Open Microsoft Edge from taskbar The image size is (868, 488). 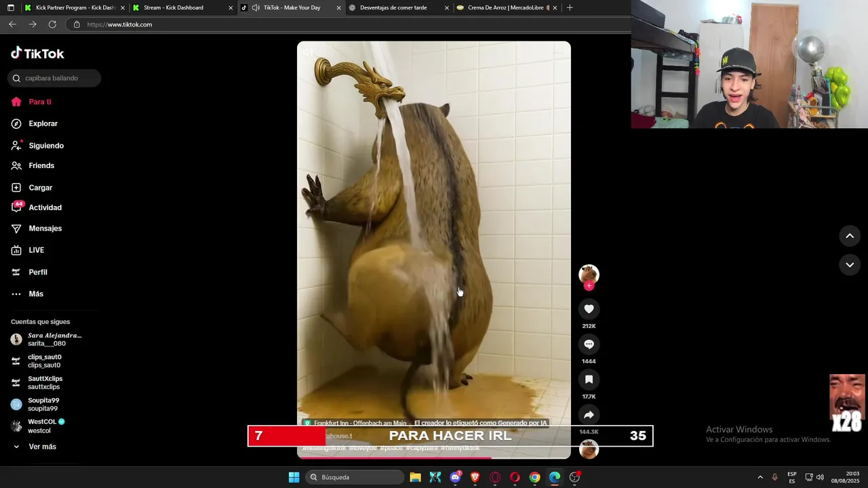pos(555,477)
